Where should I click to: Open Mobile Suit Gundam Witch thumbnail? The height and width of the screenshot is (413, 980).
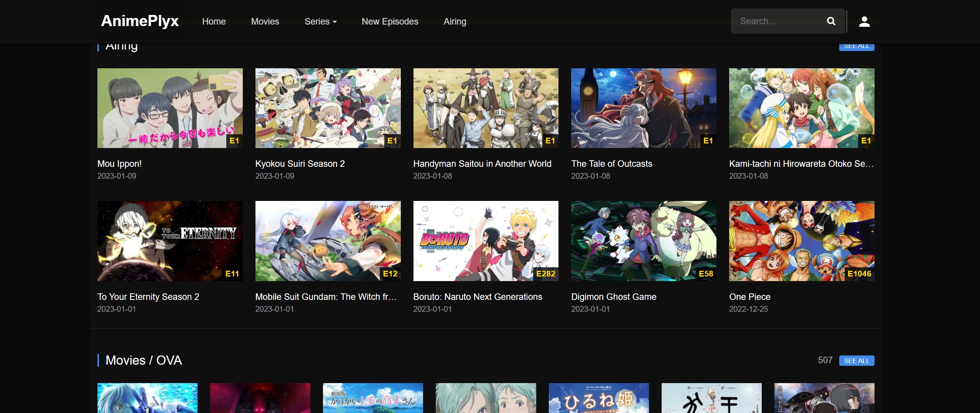[x=328, y=241]
